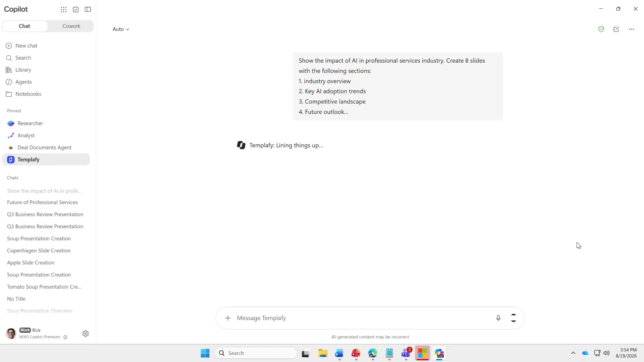Open the more options ellipsis menu
644x362 pixels.
(631, 29)
